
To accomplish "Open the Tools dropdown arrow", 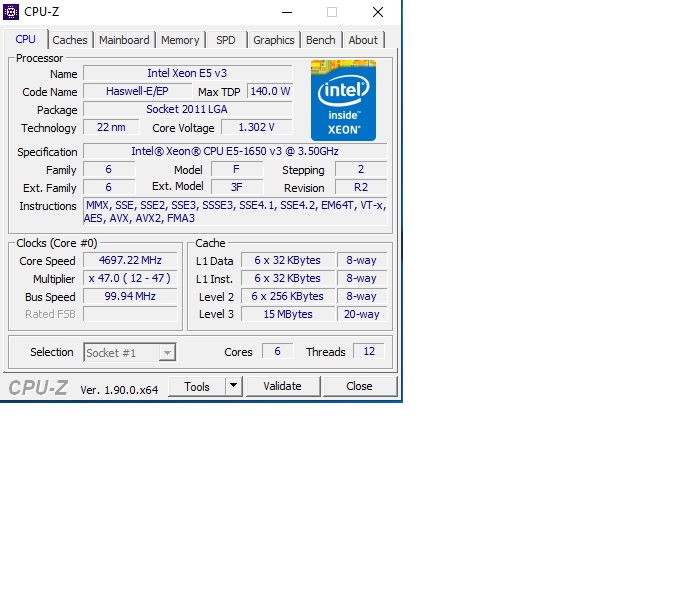I will 233,386.
